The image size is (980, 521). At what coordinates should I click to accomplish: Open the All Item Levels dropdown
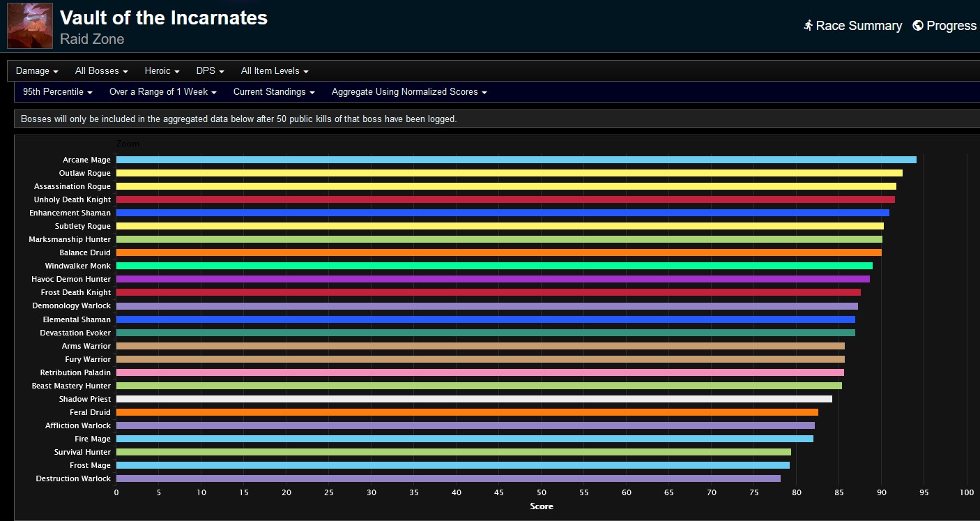coord(274,70)
